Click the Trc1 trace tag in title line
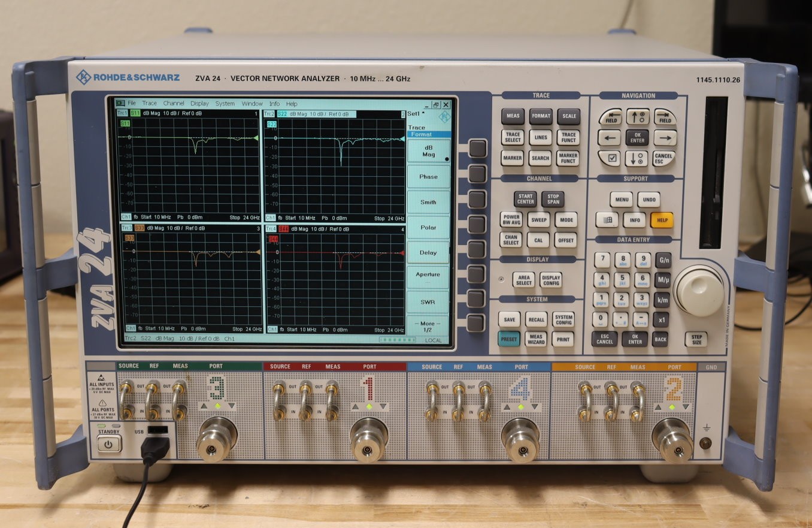The image size is (812, 528). pyautogui.click(x=122, y=113)
